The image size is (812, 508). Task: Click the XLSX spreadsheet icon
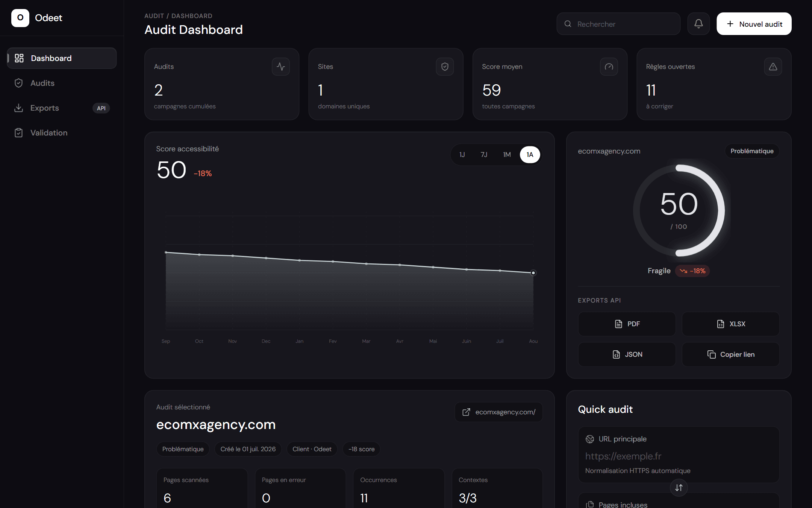pyautogui.click(x=721, y=324)
